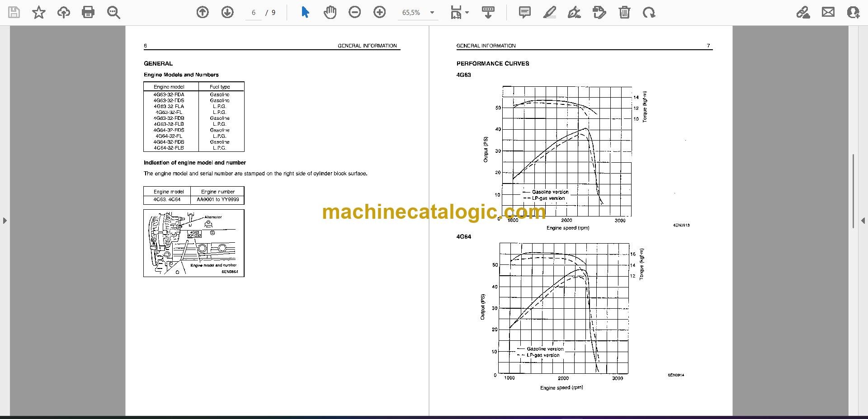Open the find text search tool
This screenshot has height=419, width=868.
coord(113,13)
